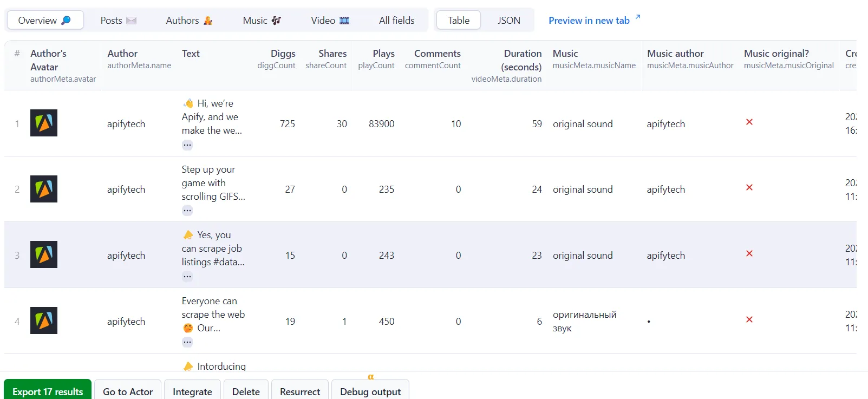Viewport: 868px width, 399px height.
Task: Open the apifytech avatar in row 1
Action: click(x=44, y=123)
